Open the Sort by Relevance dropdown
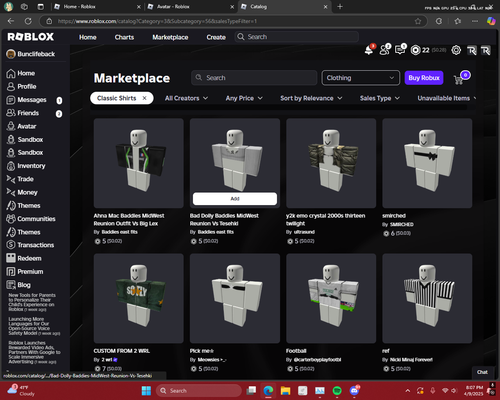Image resolution: width=500 pixels, height=400 pixels. (x=311, y=98)
